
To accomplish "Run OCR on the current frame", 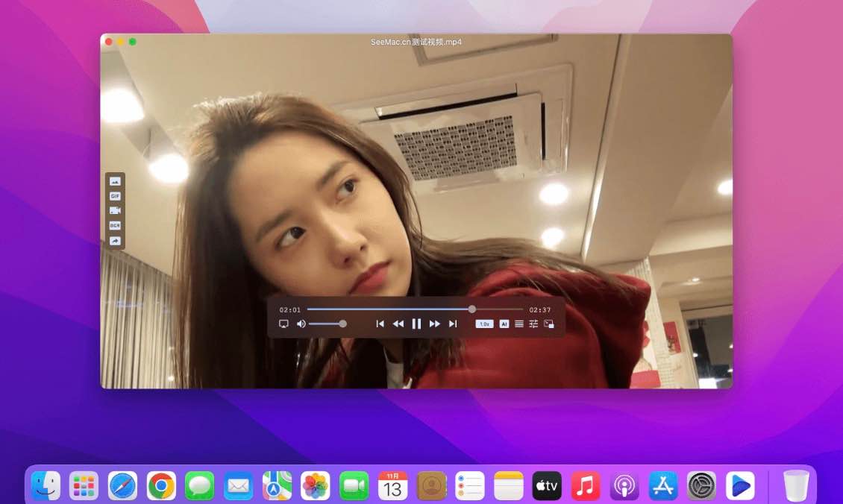I will point(115,226).
